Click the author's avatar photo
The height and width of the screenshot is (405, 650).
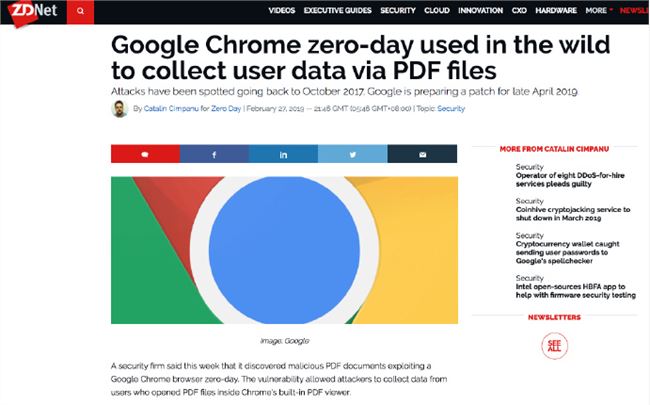pyautogui.click(x=120, y=109)
